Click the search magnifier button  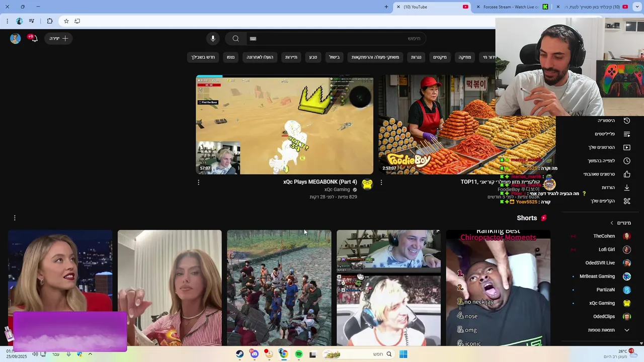[235, 39]
